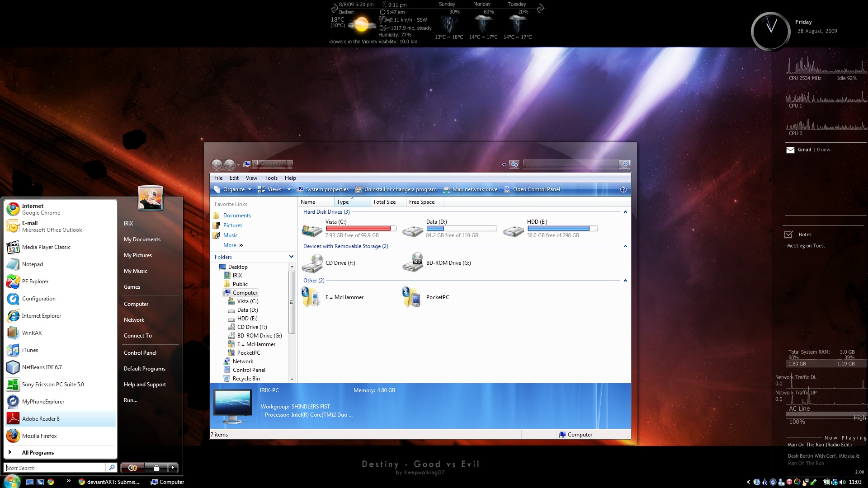
Task: Launch Microsoft Office Outlook E-mail entry
Action: coord(61,226)
